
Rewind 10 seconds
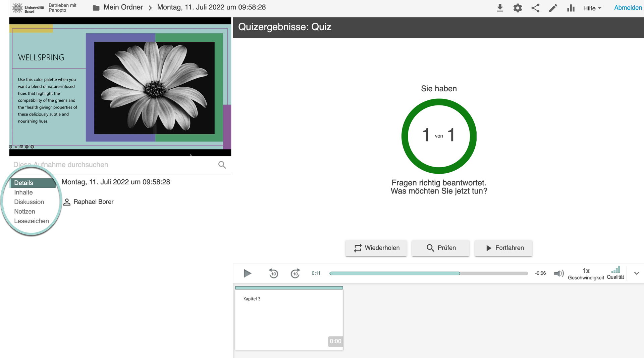pyautogui.click(x=273, y=273)
